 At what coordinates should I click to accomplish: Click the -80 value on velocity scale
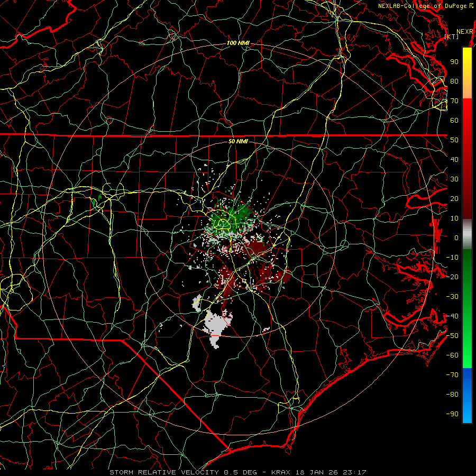[x=452, y=395]
